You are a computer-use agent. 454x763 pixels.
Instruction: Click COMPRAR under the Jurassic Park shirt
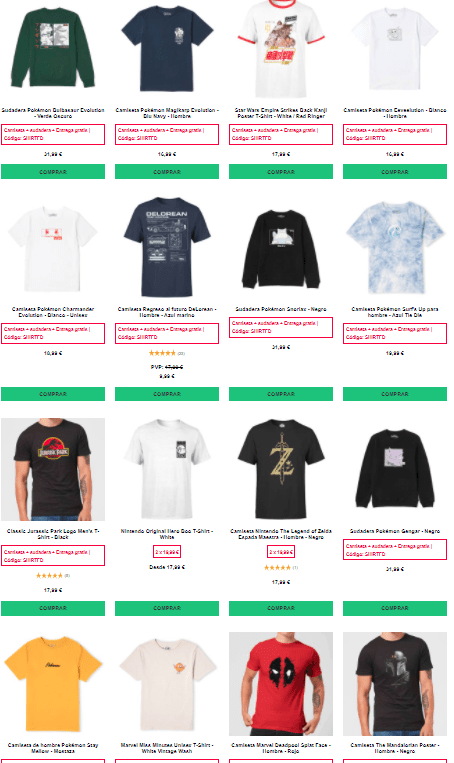[53, 608]
